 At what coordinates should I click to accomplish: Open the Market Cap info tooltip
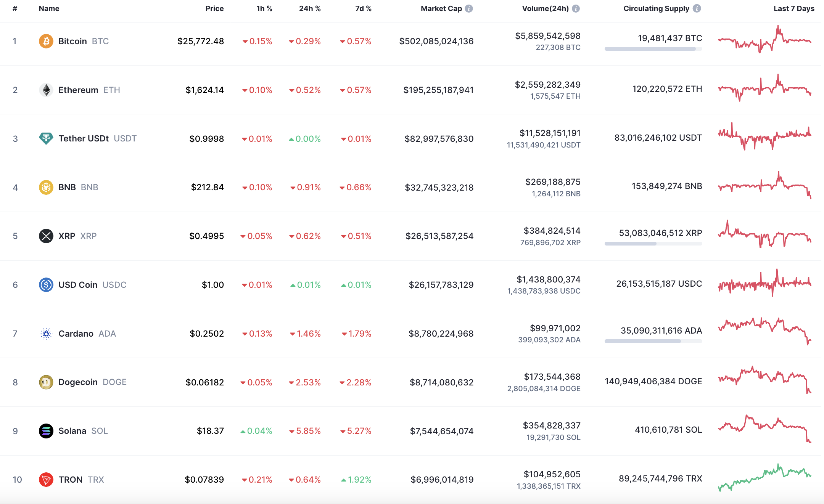point(469,8)
